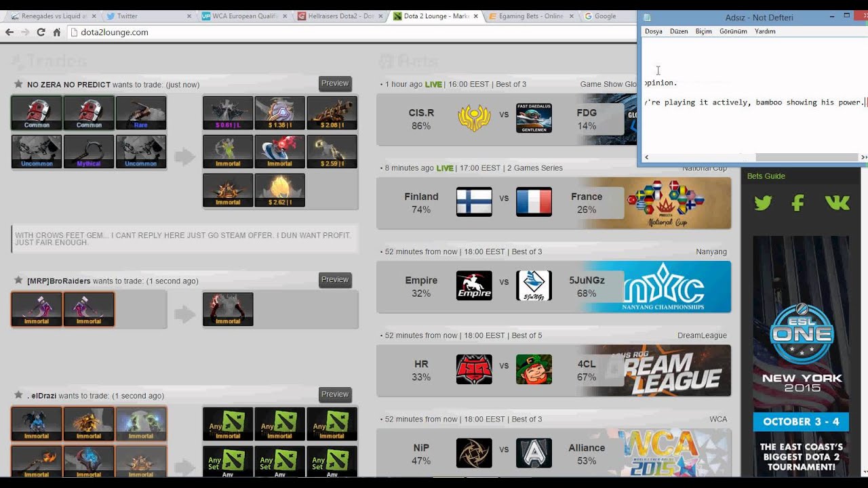Click the HR Hellraisers logo
868x488 pixels.
click(x=474, y=369)
